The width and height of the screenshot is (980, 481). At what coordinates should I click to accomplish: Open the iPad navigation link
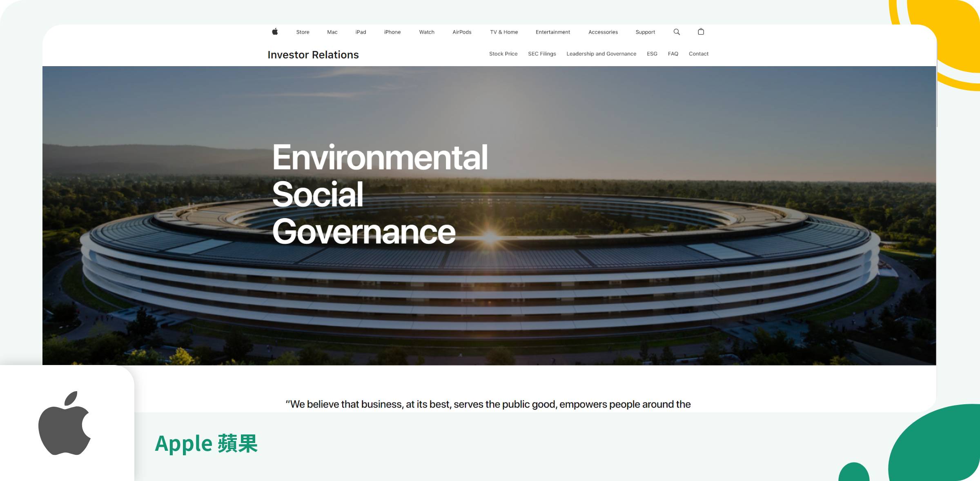(361, 32)
